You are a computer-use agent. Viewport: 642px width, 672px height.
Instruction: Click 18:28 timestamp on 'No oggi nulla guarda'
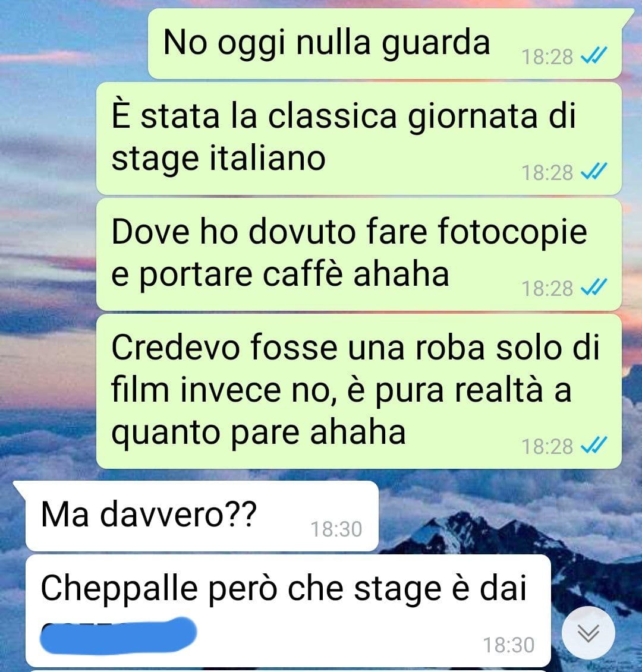click(x=547, y=56)
